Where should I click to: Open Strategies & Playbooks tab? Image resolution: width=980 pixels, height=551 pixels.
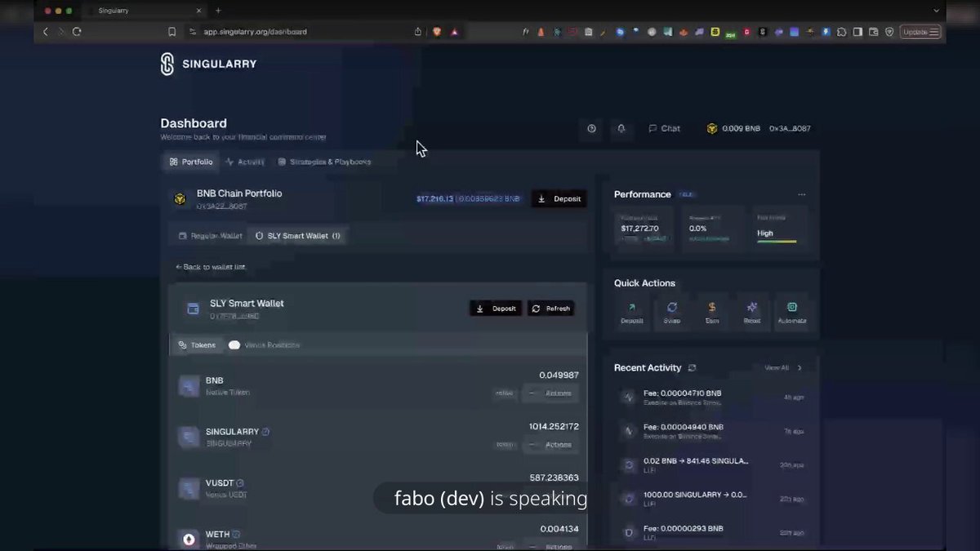click(324, 162)
